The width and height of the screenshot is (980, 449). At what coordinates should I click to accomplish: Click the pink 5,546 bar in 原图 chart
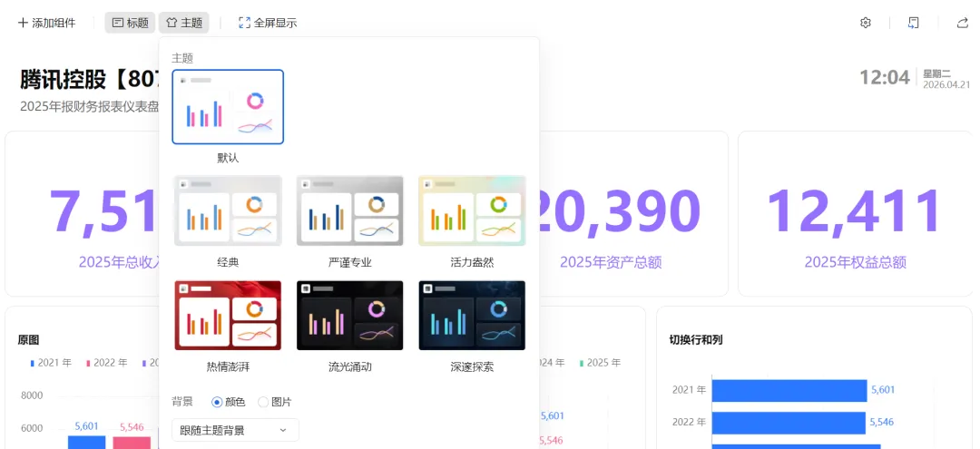[x=132, y=443]
